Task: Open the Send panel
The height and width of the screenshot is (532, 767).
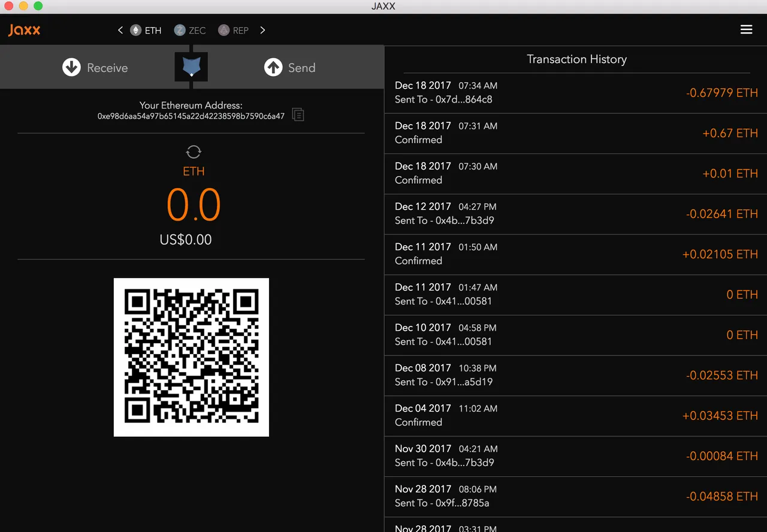Action: click(x=289, y=67)
